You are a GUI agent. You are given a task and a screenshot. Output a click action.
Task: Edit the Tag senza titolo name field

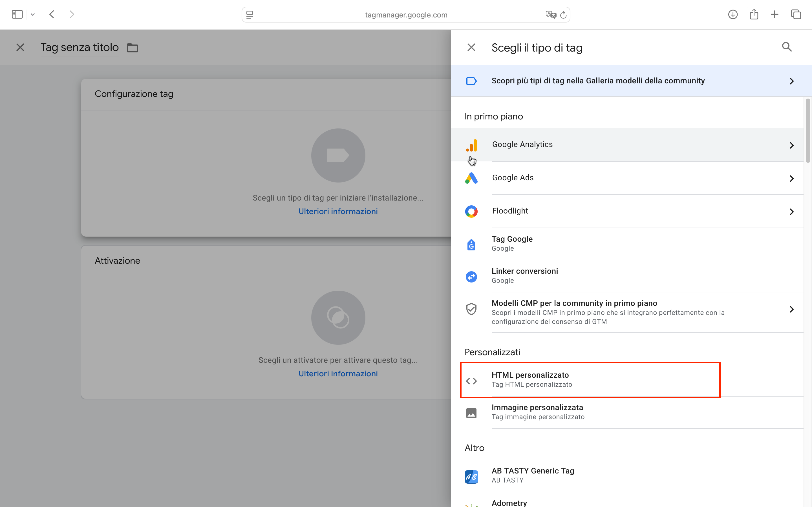pos(80,47)
